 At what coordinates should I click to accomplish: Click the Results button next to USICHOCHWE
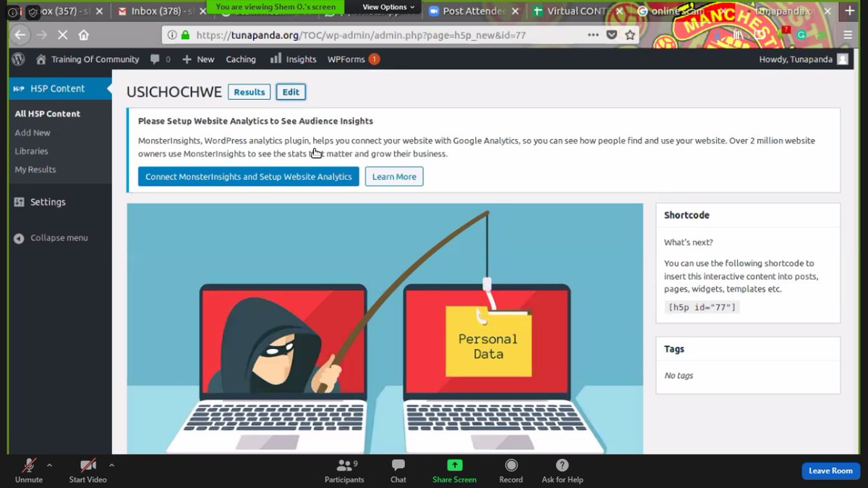point(249,92)
